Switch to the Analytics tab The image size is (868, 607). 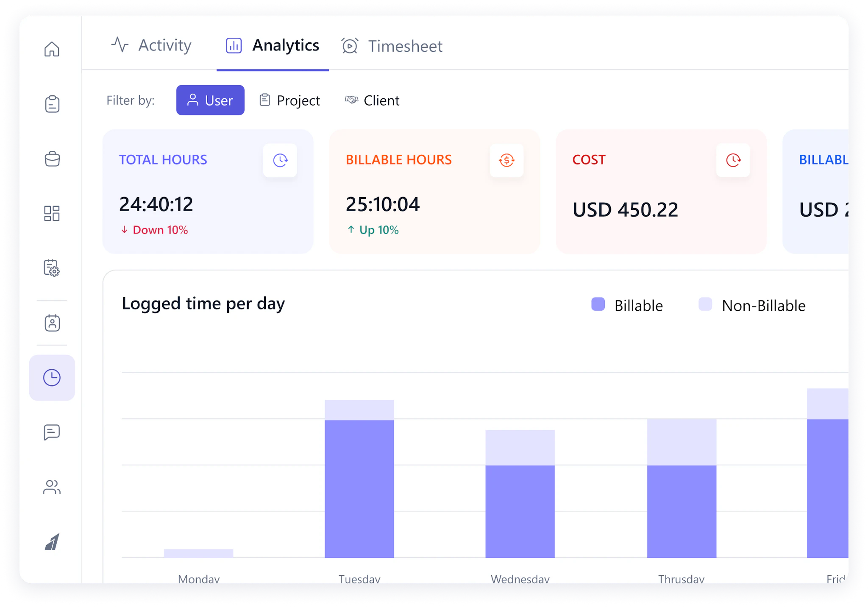pos(273,45)
